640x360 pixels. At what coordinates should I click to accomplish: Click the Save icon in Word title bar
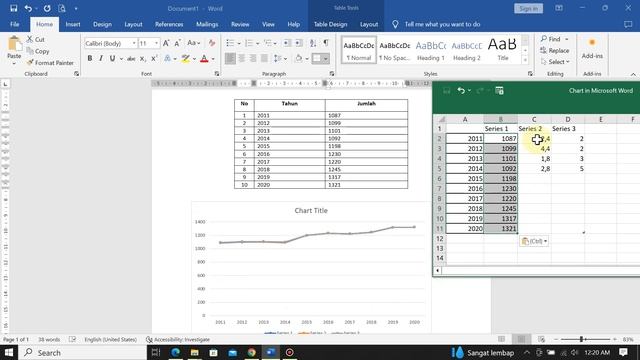[13, 8]
